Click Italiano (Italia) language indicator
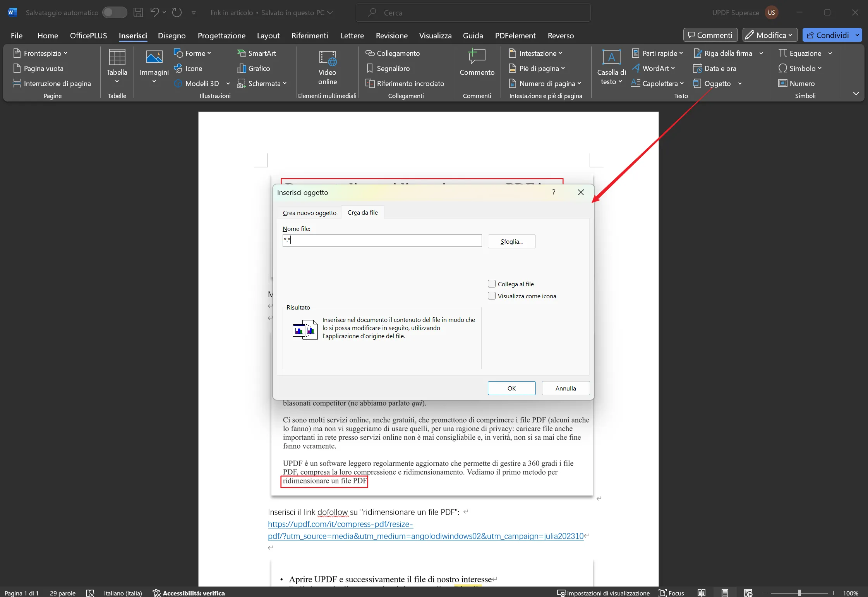Image resolution: width=868 pixels, height=597 pixels. [x=123, y=593]
